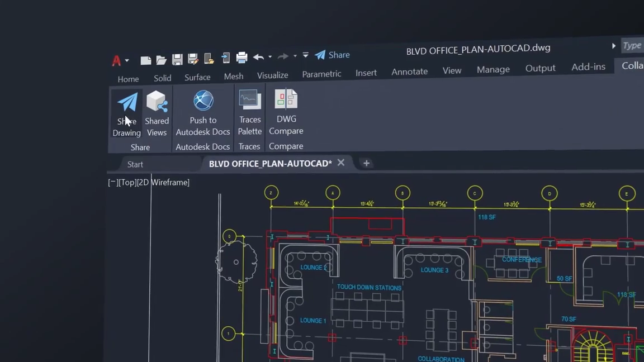The width and height of the screenshot is (644, 362).
Task: Switch to the Solid ribbon tab
Action: 163,78
